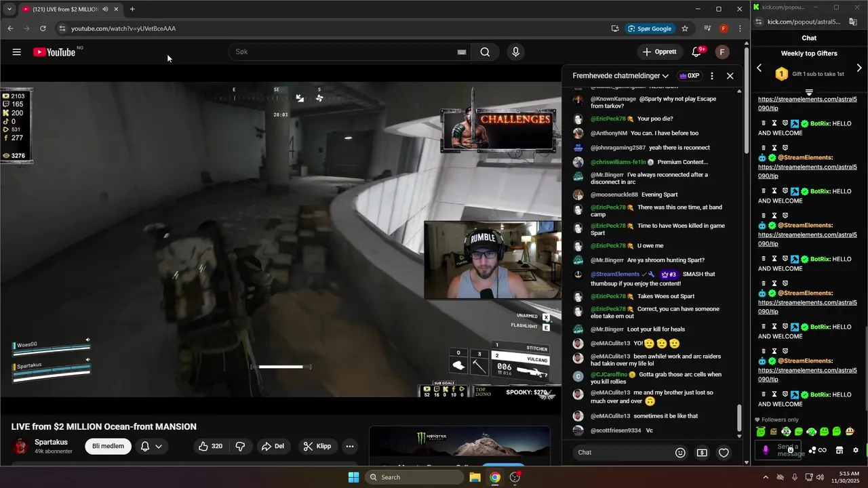Show previous Kick top gifter

(759, 68)
